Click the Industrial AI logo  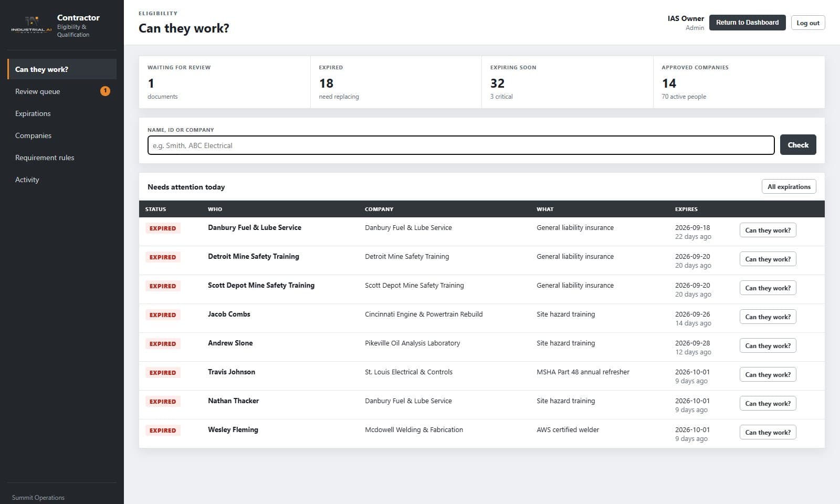pos(31,25)
